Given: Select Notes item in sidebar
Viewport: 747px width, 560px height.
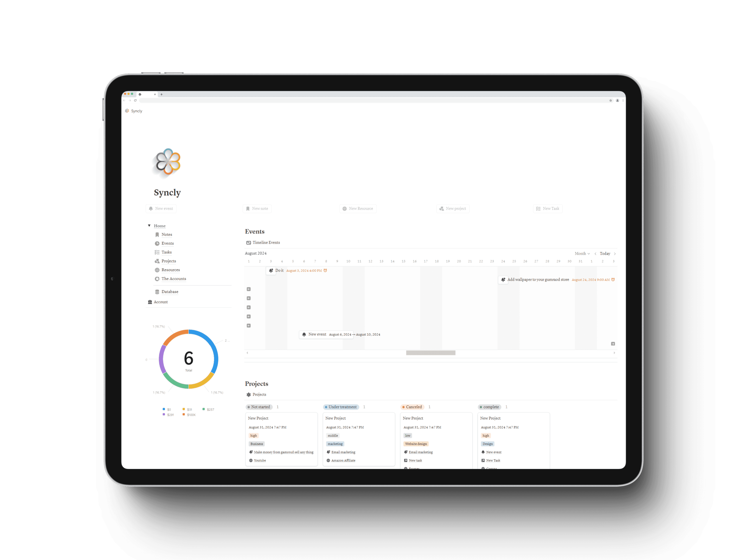Looking at the screenshot, I should (x=166, y=235).
